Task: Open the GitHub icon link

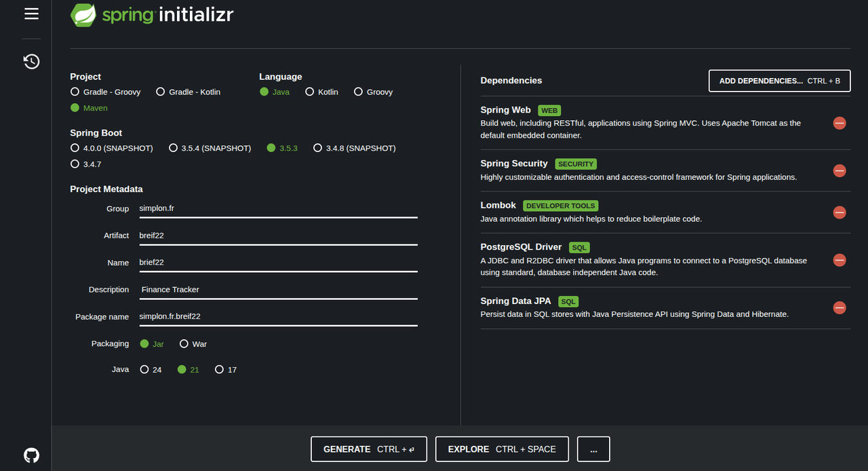Action: click(x=31, y=455)
